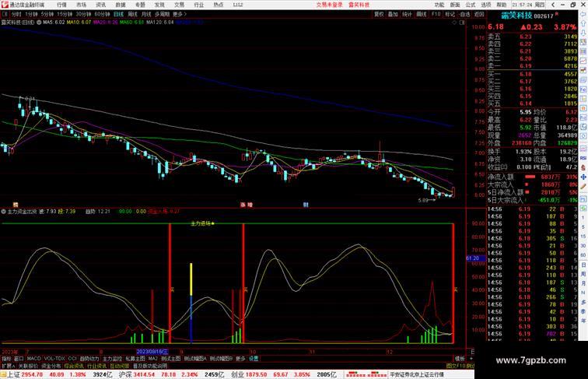Select the 15分钟 period
The width and height of the screenshot is (588, 379).
pos(65,14)
